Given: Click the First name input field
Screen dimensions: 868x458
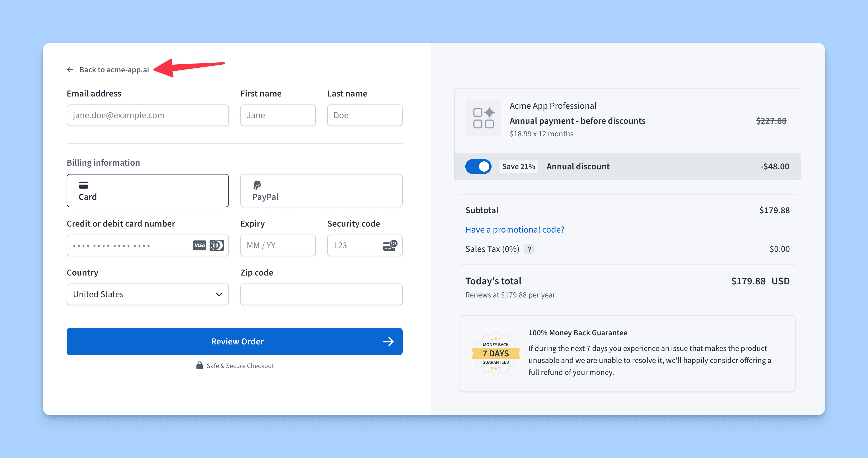Looking at the screenshot, I should pos(278,115).
